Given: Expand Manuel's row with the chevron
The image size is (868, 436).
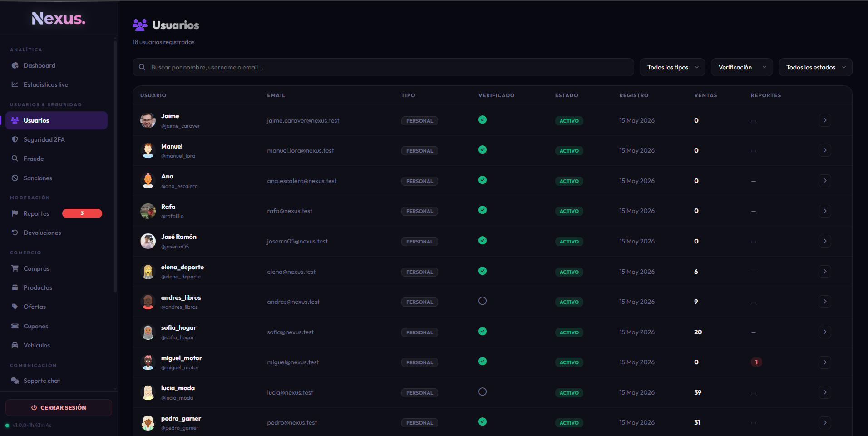Looking at the screenshot, I should point(825,150).
